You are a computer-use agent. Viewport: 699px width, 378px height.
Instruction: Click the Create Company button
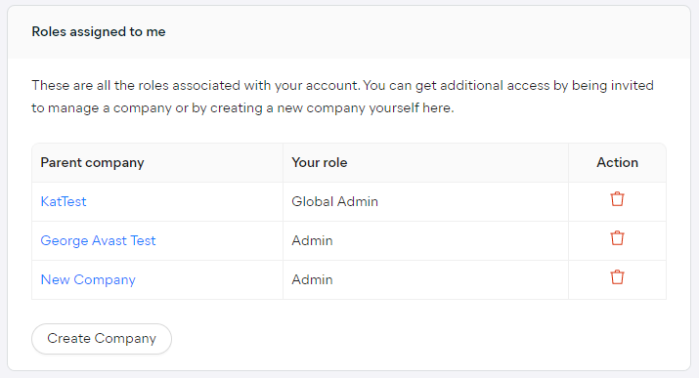[x=102, y=339]
